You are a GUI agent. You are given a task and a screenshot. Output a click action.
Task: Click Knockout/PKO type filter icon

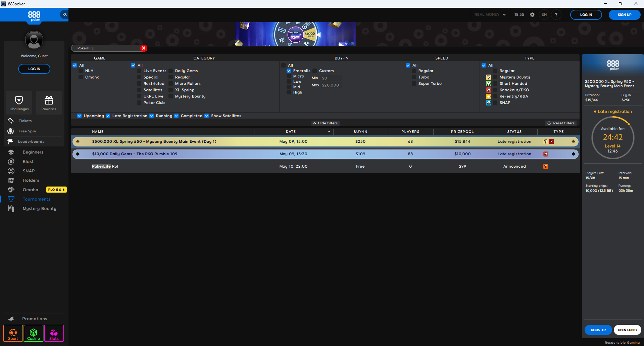(x=489, y=90)
